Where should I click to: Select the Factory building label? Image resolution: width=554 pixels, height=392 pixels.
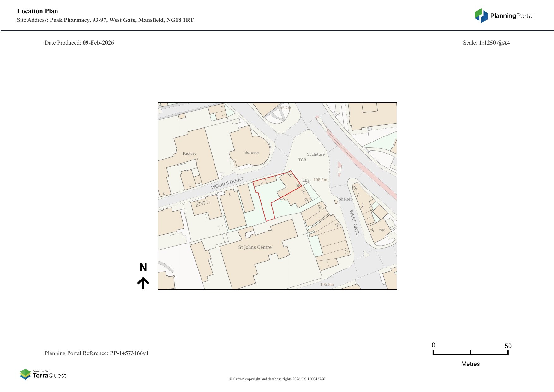[x=189, y=154]
